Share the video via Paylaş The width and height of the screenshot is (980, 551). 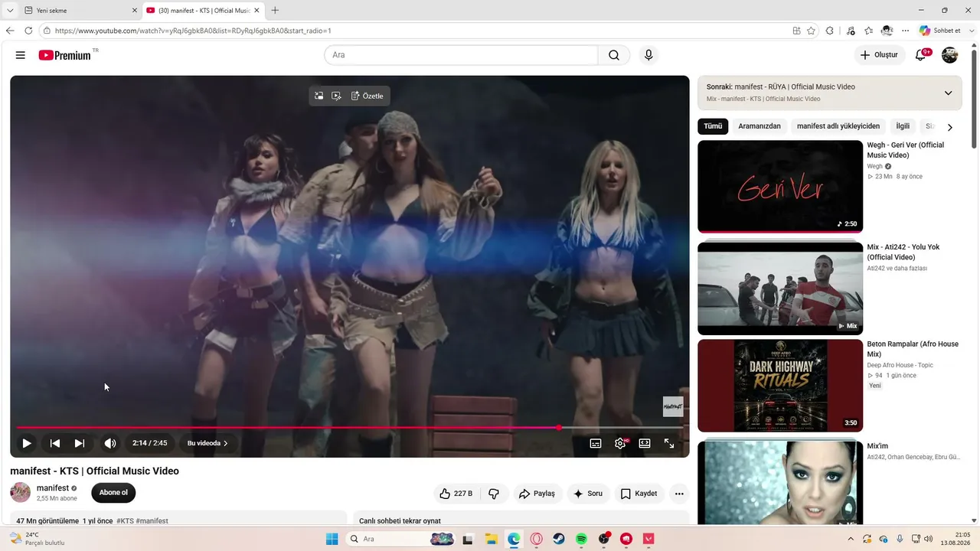coord(537,494)
